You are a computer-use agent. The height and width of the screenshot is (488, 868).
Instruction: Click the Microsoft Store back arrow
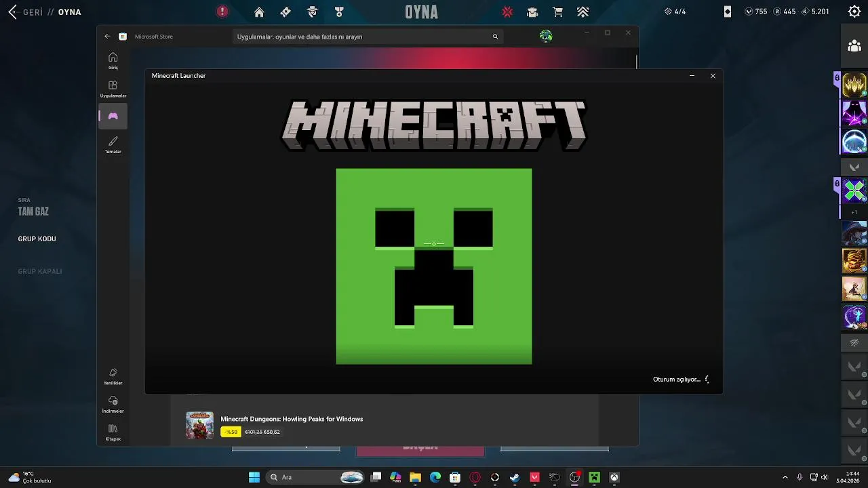point(107,37)
